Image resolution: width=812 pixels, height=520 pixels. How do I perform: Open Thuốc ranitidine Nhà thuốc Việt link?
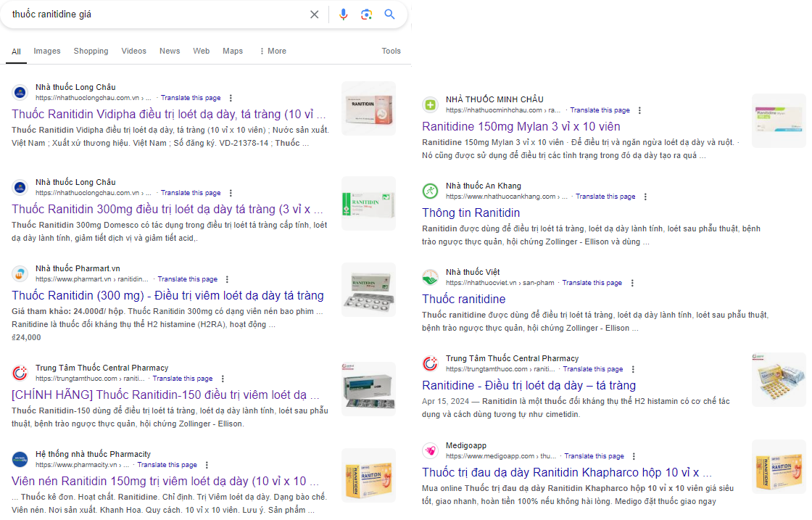pyautogui.click(x=463, y=300)
